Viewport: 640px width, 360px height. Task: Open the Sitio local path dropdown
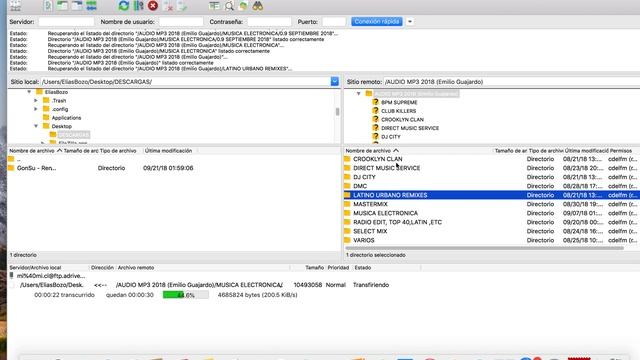pos(335,82)
